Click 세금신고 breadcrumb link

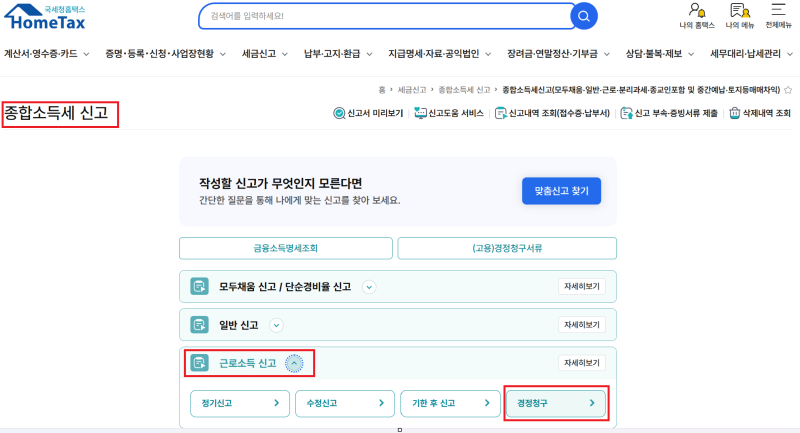pos(412,90)
